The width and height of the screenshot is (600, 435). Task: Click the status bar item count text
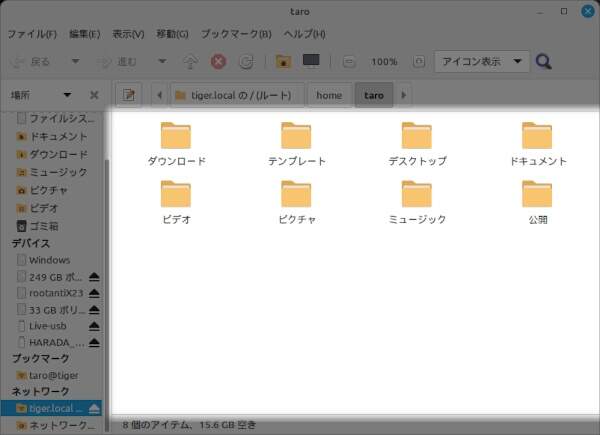(189, 425)
